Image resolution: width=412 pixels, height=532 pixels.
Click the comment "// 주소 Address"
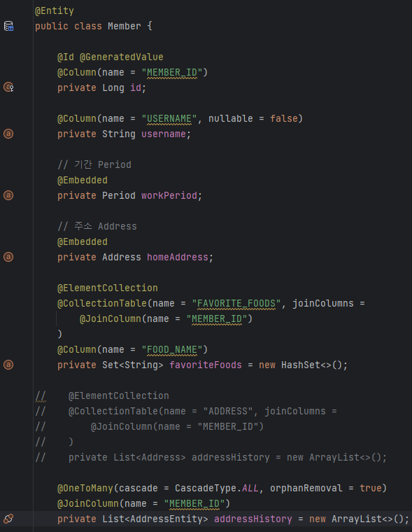pos(97,226)
